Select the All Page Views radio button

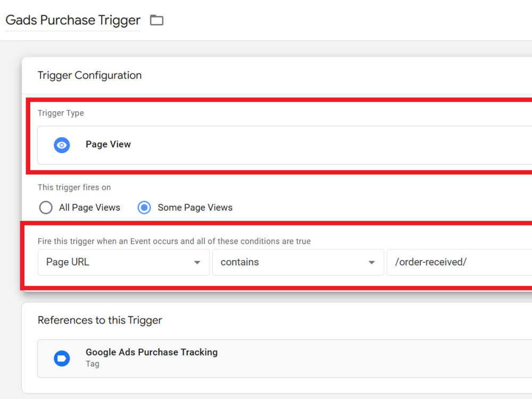pyautogui.click(x=46, y=207)
